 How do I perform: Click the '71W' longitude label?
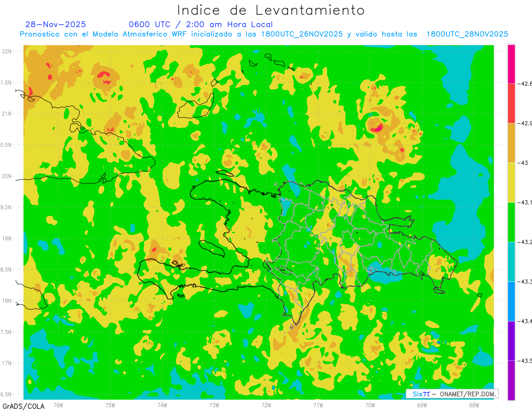318,405
